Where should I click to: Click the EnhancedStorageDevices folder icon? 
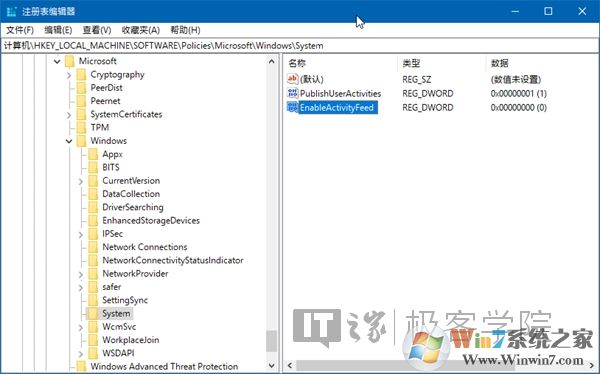click(x=93, y=220)
